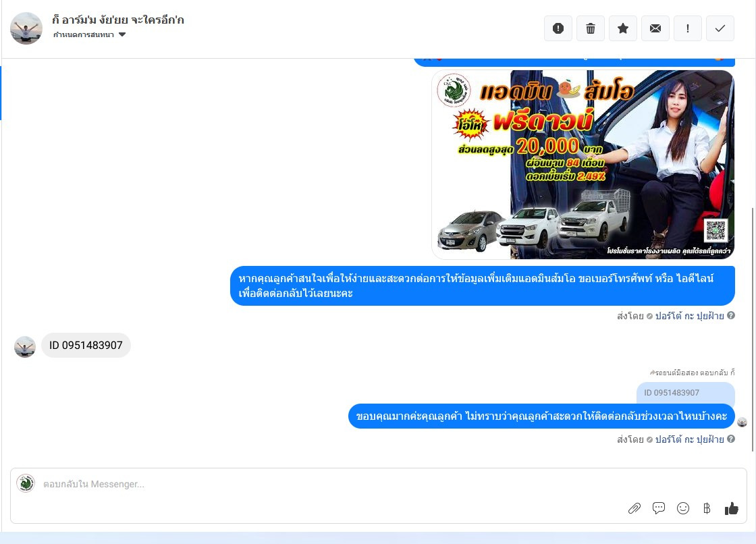The height and width of the screenshot is (544, 756).
Task: Click help icon beside last sender name
Action: 731,439
